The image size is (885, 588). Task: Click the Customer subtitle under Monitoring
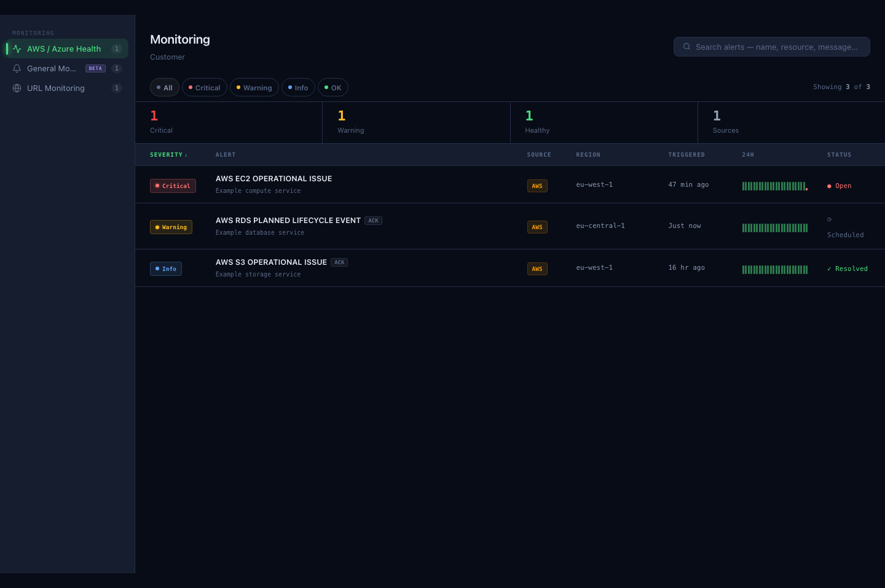(x=167, y=57)
